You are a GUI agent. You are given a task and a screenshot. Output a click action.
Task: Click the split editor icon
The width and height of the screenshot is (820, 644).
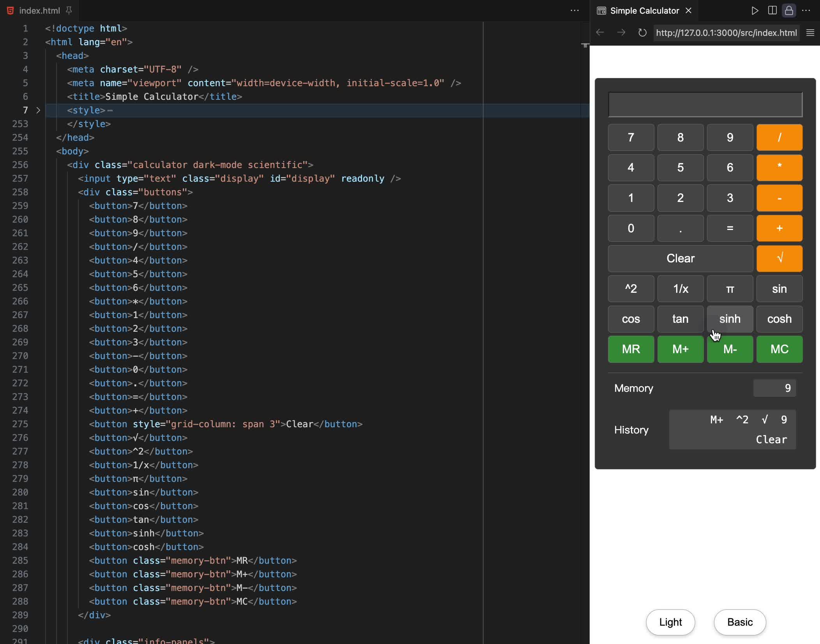(x=772, y=11)
